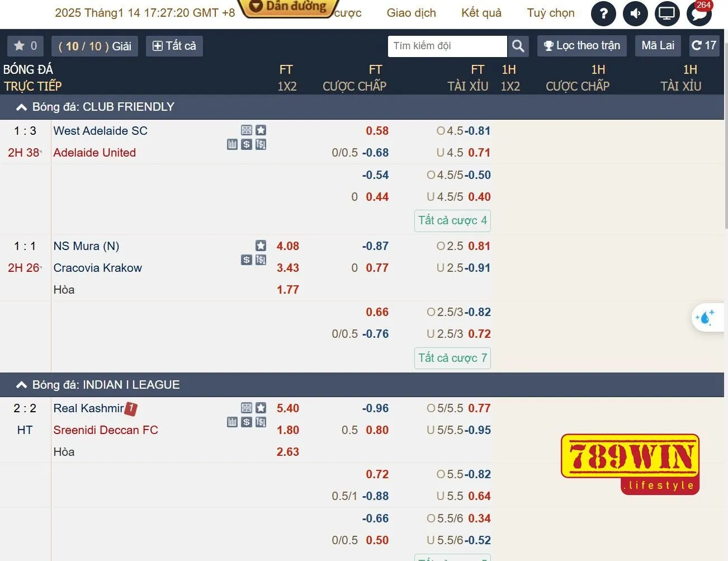Open the Giao dịch menu
Viewport: 728px width, 561px height.
[411, 13]
